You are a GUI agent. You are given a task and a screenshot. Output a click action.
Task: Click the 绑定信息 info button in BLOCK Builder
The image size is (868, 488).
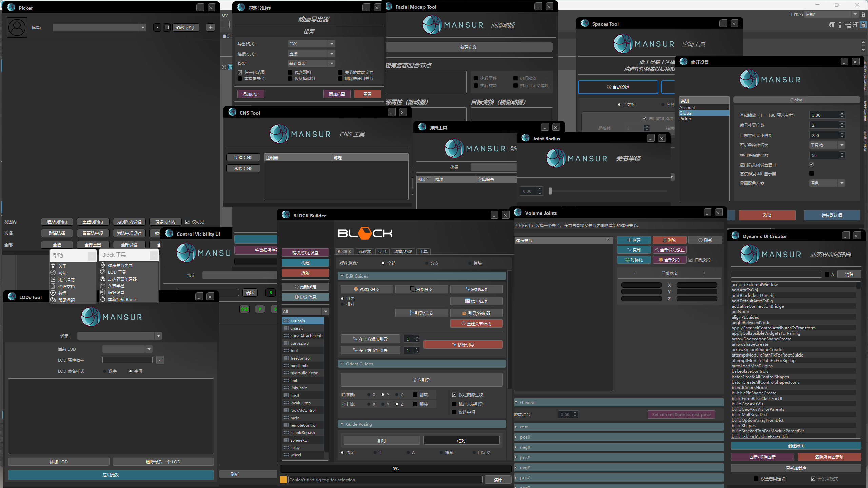coord(305,297)
